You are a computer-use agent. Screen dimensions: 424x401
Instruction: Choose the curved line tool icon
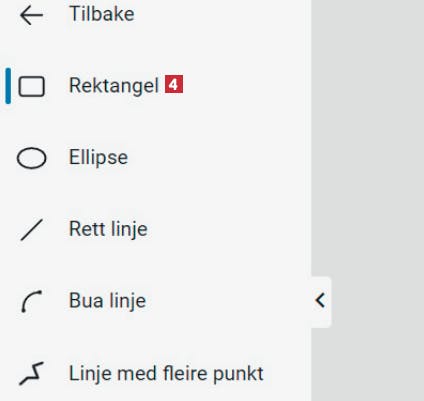(32, 301)
